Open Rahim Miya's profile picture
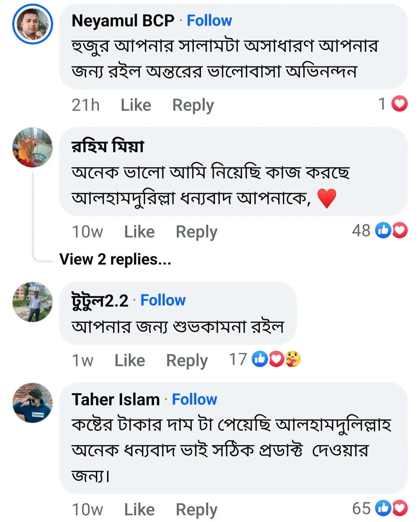This screenshot has width=420, height=522. click(x=33, y=149)
